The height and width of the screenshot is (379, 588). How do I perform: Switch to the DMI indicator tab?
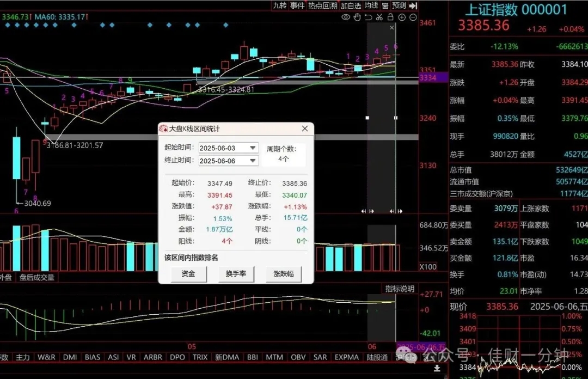coord(70,357)
